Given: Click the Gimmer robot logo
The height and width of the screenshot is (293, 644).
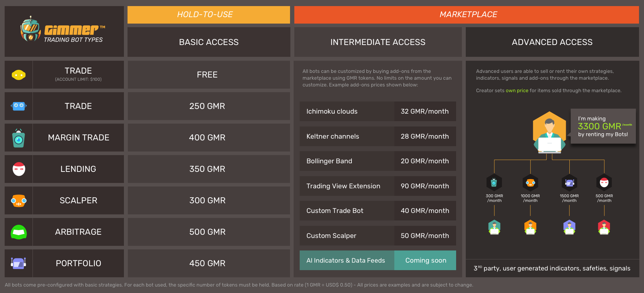Looking at the screenshot, I should click(x=30, y=29).
